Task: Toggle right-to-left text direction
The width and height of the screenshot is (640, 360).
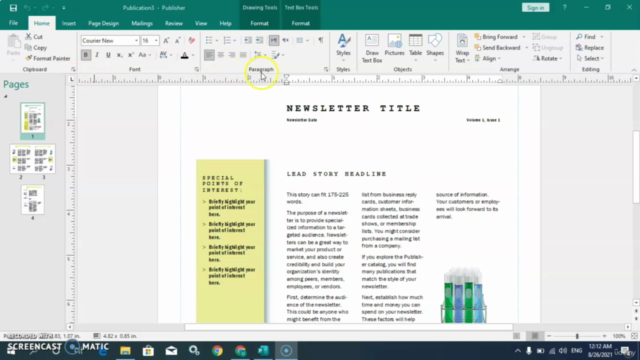Action: tap(286, 40)
